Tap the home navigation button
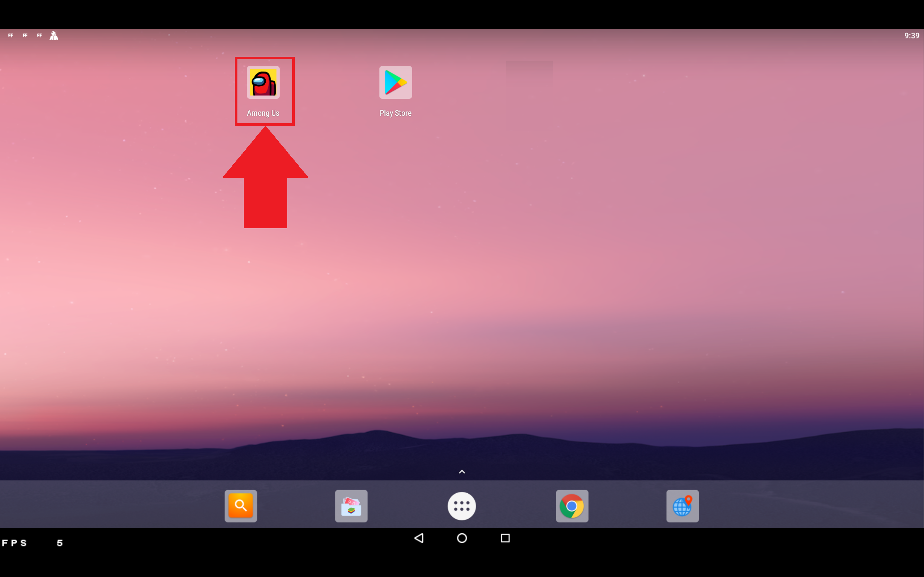924x577 pixels. (462, 539)
